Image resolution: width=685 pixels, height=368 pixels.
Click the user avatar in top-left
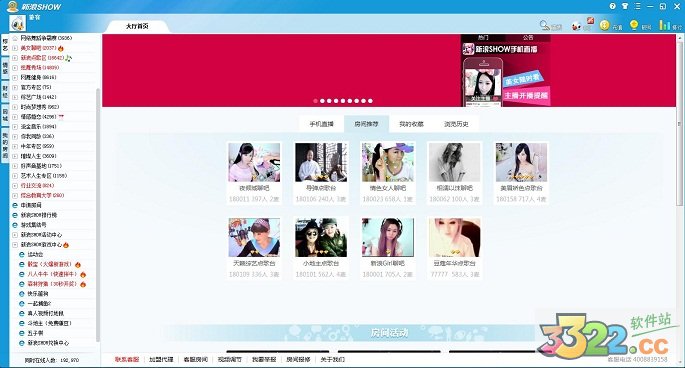coord(17,23)
